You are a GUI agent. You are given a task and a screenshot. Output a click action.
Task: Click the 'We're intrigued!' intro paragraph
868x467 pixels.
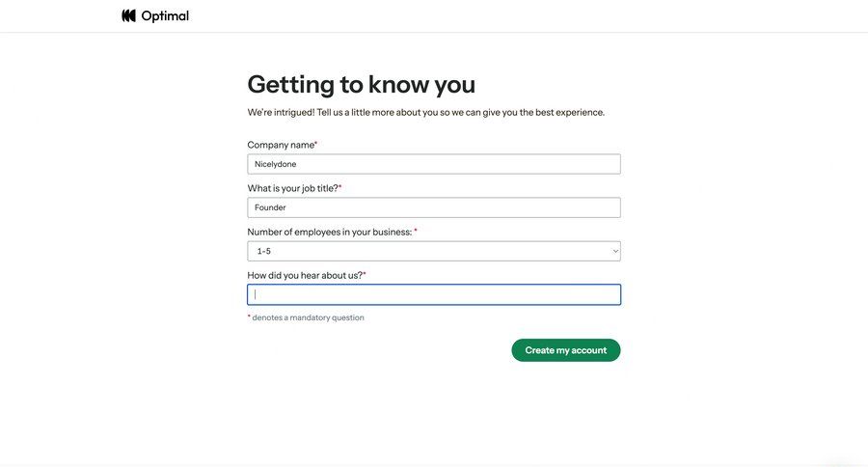pyautogui.click(x=425, y=112)
